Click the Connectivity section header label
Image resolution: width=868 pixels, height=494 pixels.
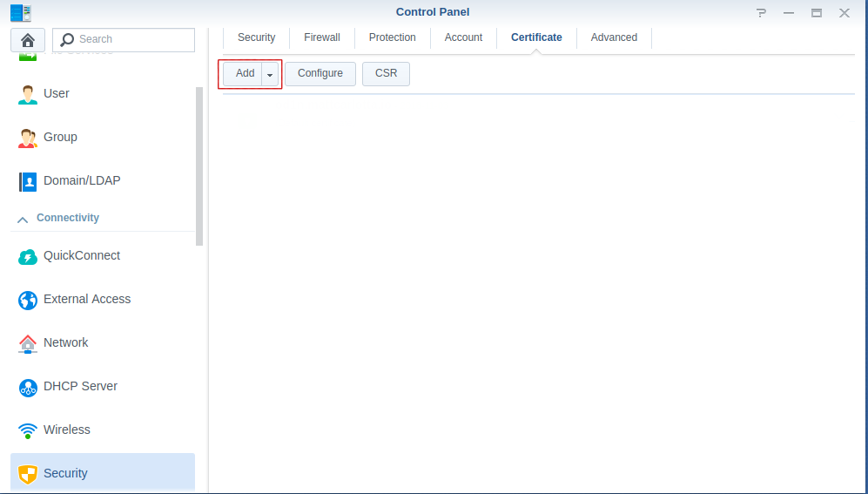tap(68, 218)
